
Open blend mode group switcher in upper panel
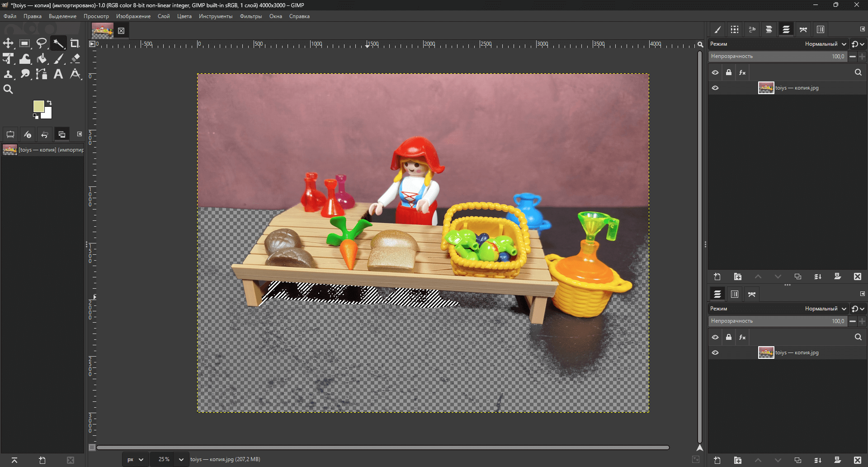click(858, 44)
